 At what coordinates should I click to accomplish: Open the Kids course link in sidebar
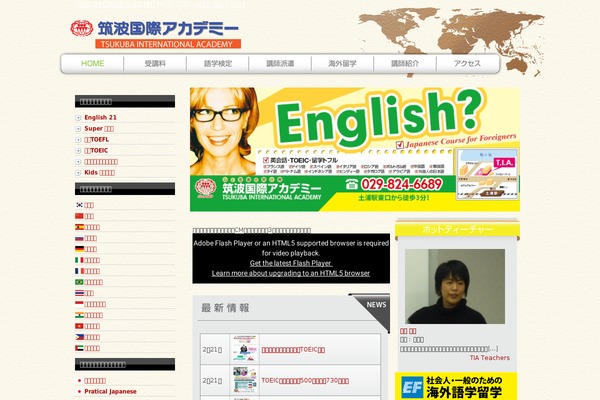tap(99, 173)
